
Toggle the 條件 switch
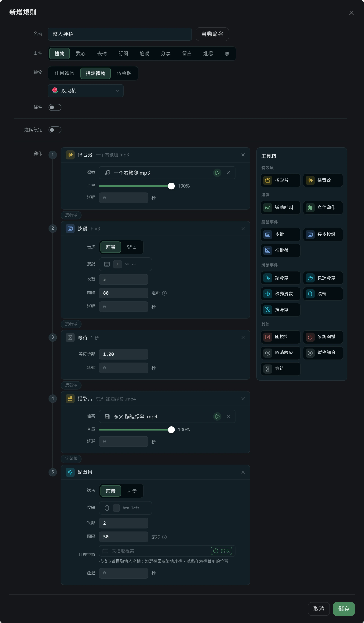pyautogui.click(x=55, y=107)
